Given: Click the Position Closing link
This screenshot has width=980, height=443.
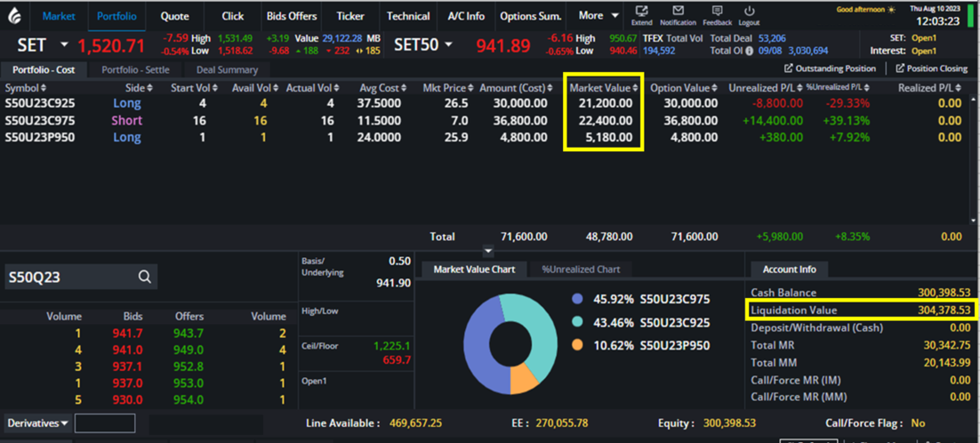Looking at the screenshot, I should pos(931,68).
